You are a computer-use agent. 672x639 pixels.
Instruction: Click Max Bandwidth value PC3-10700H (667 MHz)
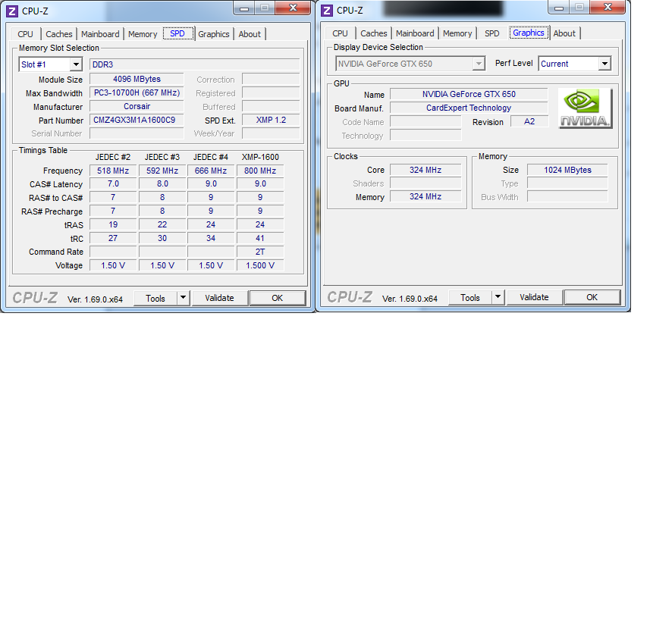click(137, 93)
